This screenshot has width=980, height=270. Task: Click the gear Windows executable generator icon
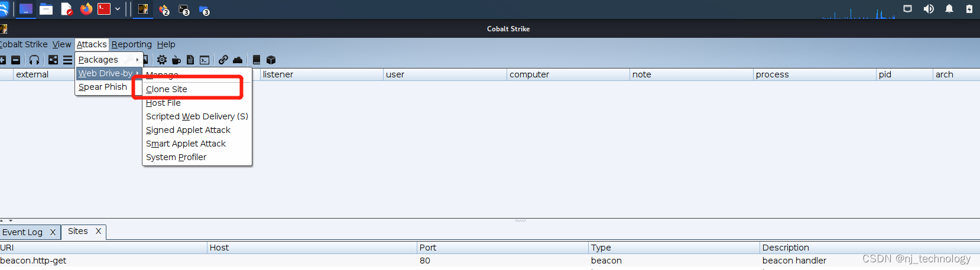point(162,60)
